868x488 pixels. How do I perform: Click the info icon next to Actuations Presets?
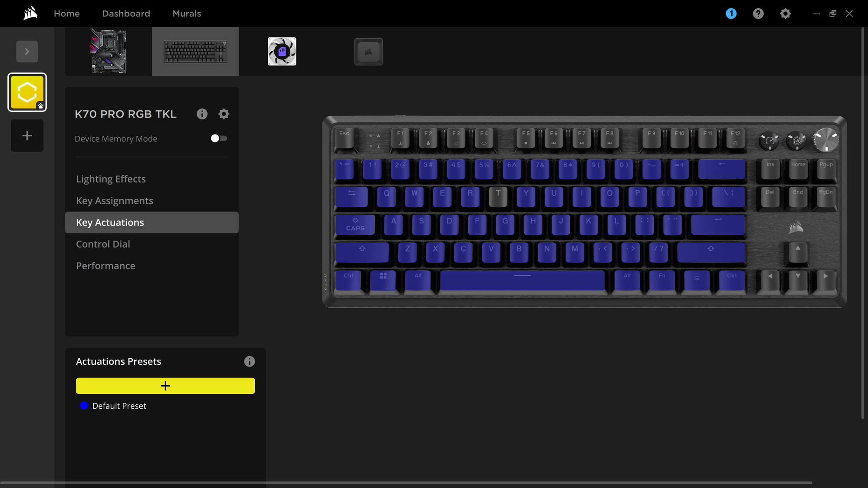pos(249,362)
